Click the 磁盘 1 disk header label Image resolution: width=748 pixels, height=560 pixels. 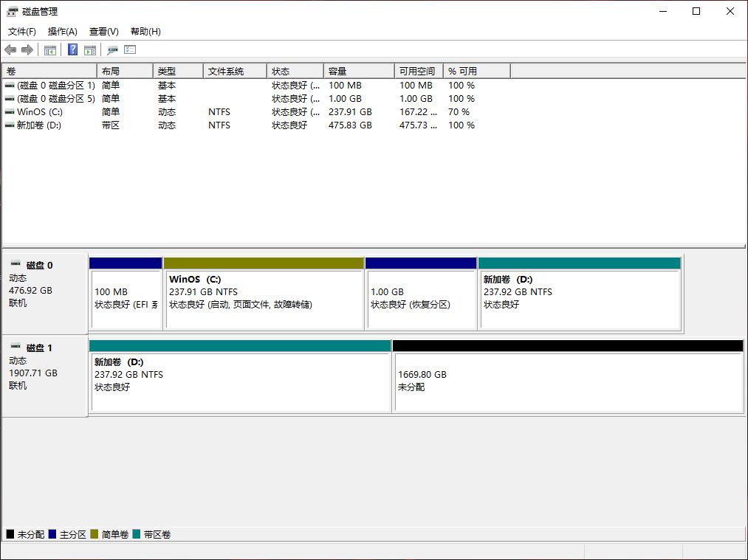(x=39, y=348)
